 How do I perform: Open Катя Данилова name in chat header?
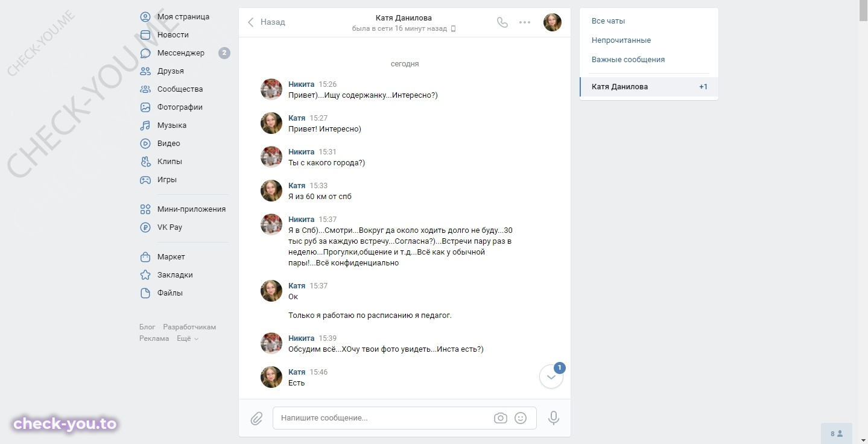(404, 18)
